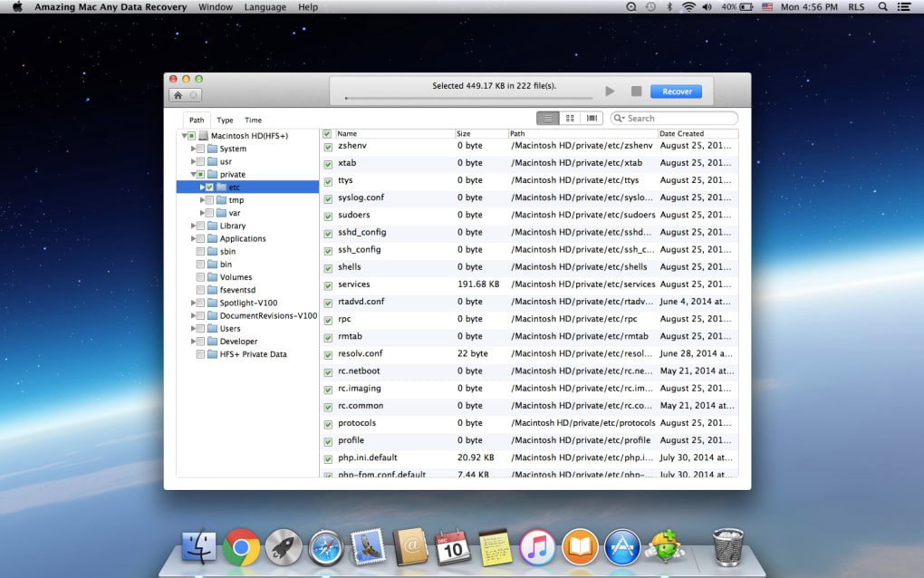This screenshot has width=924, height=578.
Task: Switch to the Type tab
Action: click(225, 120)
